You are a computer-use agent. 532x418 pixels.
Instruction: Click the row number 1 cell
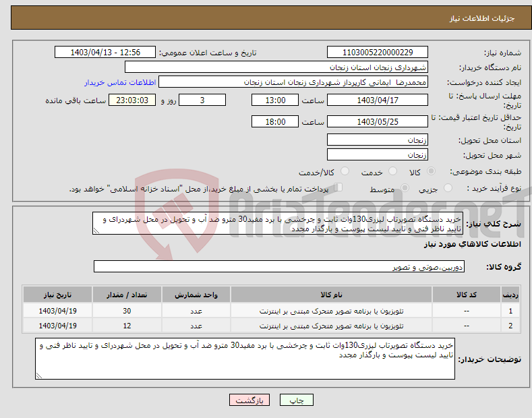(x=510, y=311)
